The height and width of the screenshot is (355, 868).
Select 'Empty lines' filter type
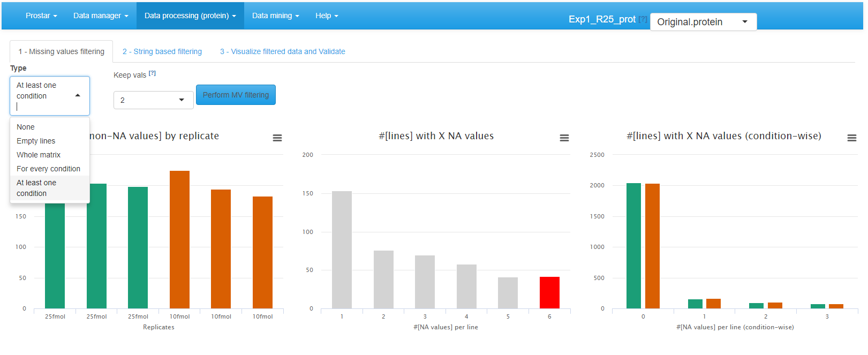pyautogui.click(x=50, y=141)
